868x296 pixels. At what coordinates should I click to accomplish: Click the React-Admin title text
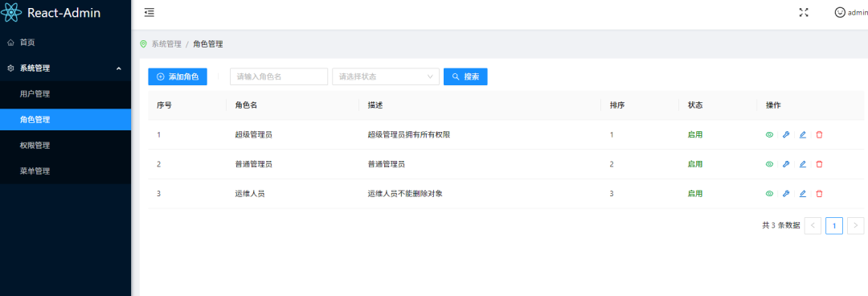[x=63, y=13]
